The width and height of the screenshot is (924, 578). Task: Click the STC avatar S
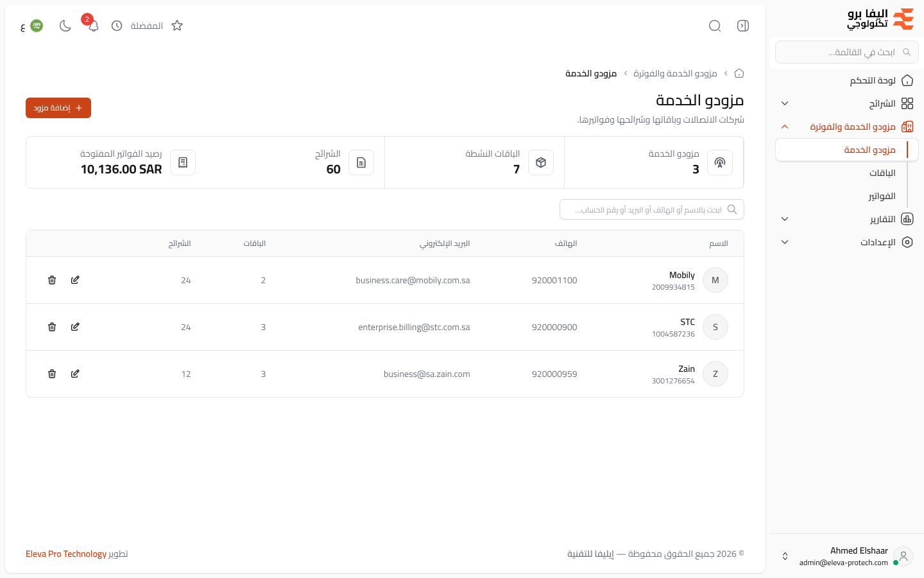[x=715, y=327]
